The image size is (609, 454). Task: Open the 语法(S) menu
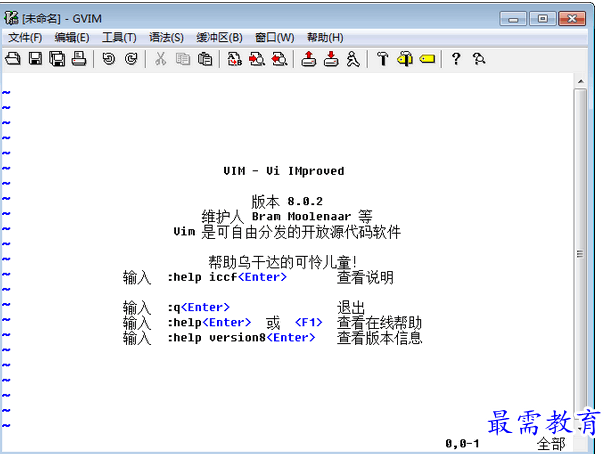click(166, 38)
